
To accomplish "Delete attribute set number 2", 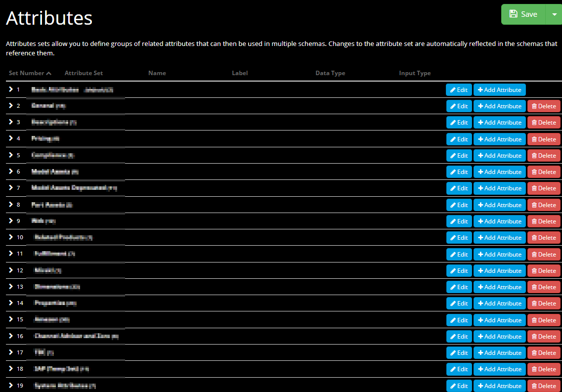I will [x=544, y=106].
